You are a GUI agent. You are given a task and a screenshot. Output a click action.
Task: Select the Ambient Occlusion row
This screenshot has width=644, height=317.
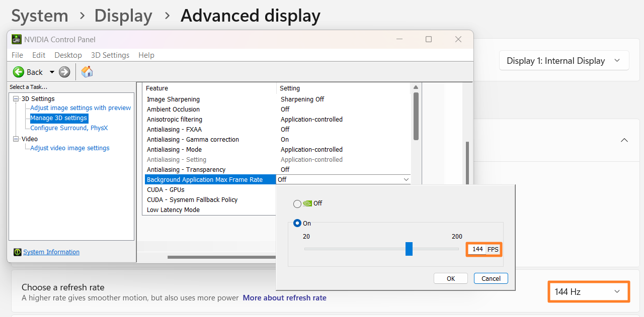click(x=277, y=110)
